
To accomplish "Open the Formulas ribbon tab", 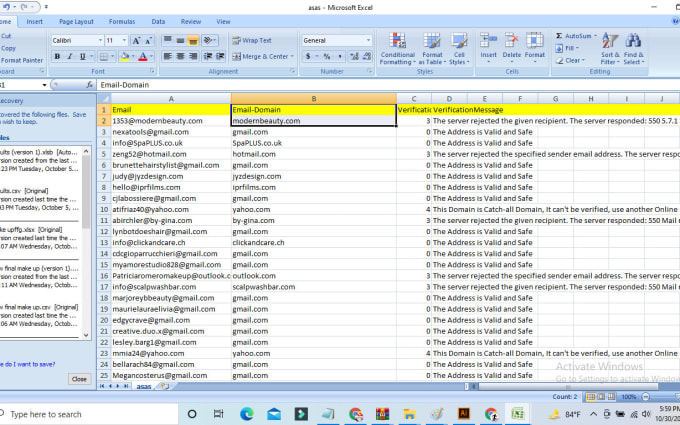I will pos(122,21).
